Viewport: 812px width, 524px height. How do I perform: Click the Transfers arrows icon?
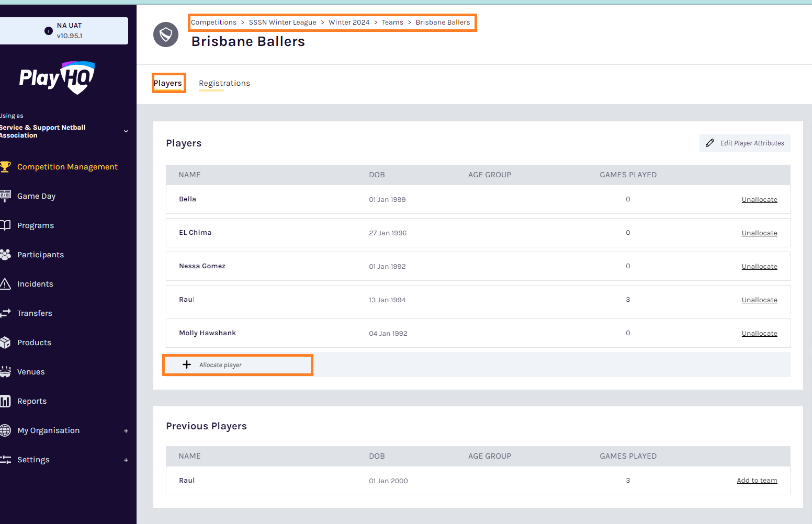pyautogui.click(x=5, y=313)
